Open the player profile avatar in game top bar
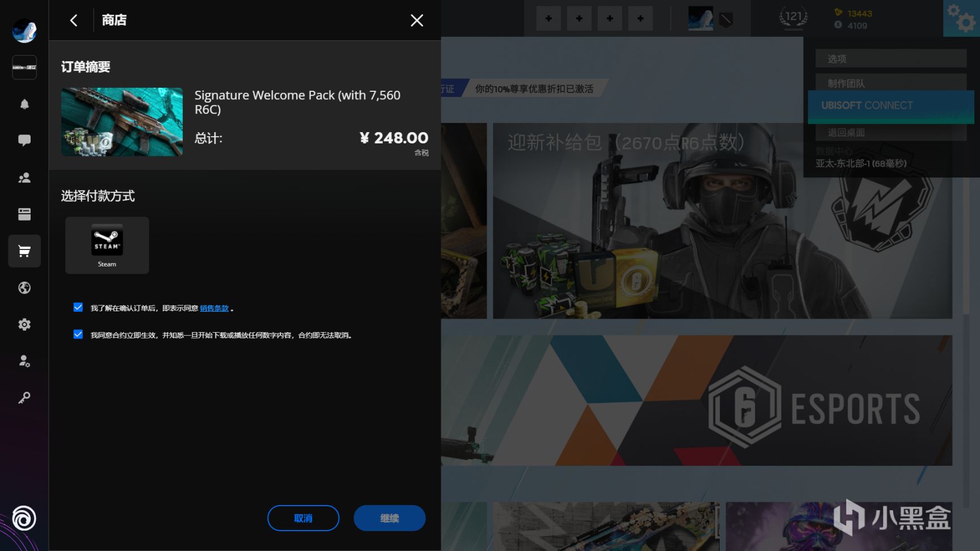This screenshot has width=980, height=551. point(700,19)
